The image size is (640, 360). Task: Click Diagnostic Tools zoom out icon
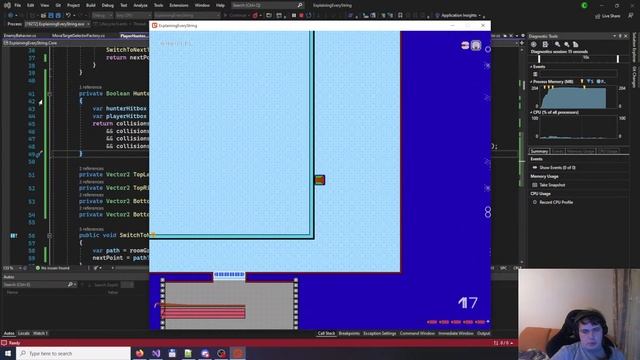567,44
